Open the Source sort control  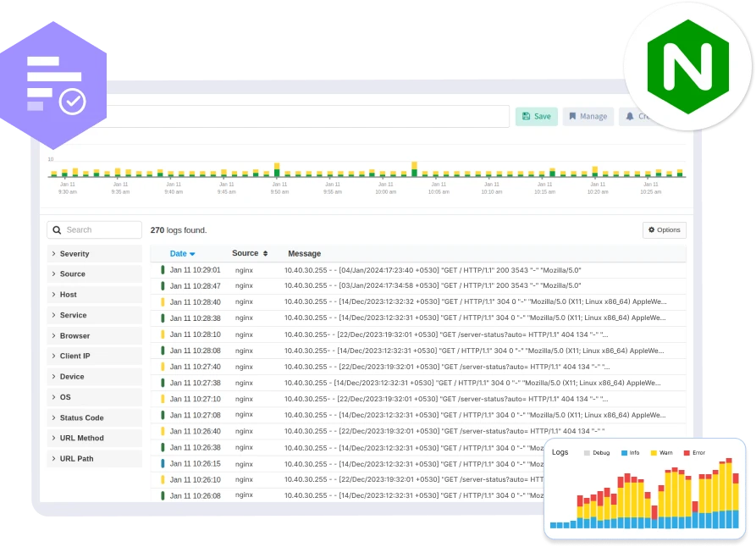[265, 253]
